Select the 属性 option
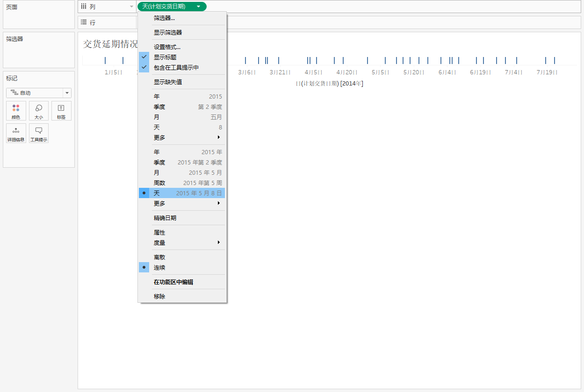This screenshot has height=392, width=584. pos(182,233)
